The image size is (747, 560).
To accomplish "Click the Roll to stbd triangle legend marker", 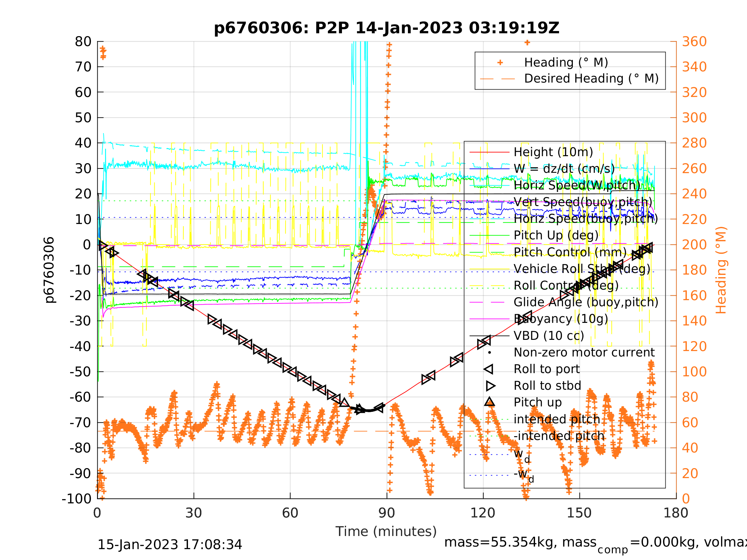I will tap(491, 386).
